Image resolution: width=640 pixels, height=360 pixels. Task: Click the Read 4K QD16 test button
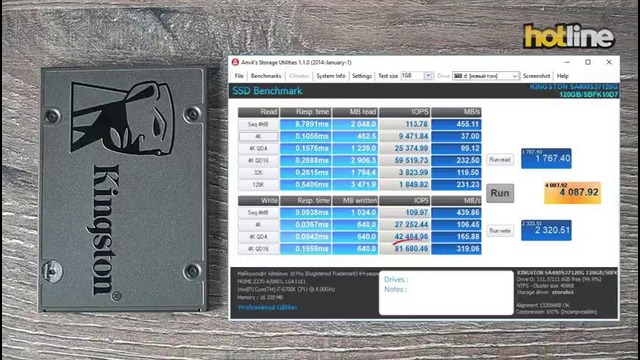tap(258, 160)
